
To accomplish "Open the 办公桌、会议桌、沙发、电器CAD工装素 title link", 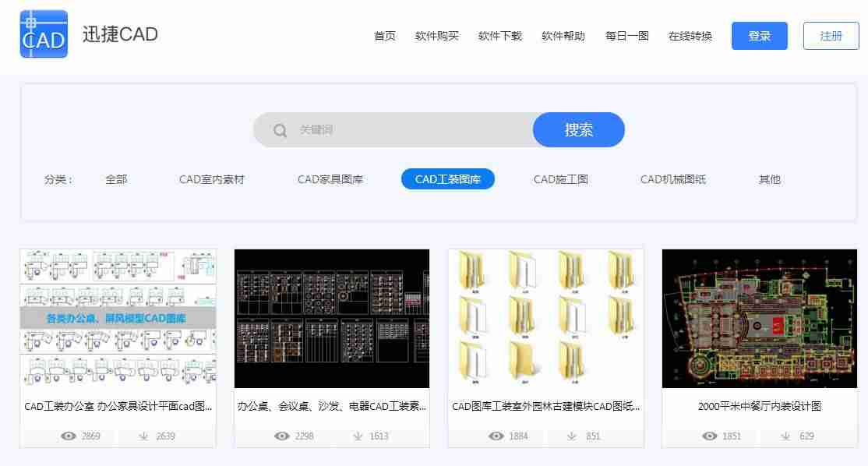I will click(x=332, y=406).
